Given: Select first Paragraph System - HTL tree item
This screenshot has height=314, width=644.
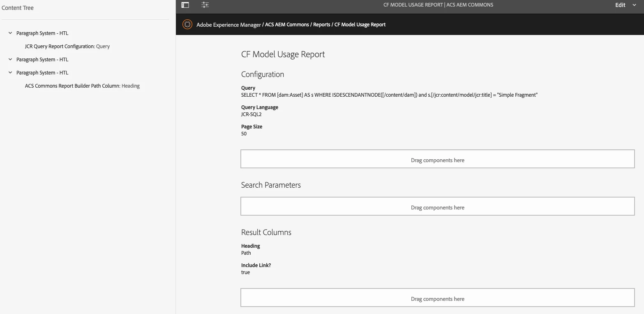Looking at the screenshot, I should point(42,33).
